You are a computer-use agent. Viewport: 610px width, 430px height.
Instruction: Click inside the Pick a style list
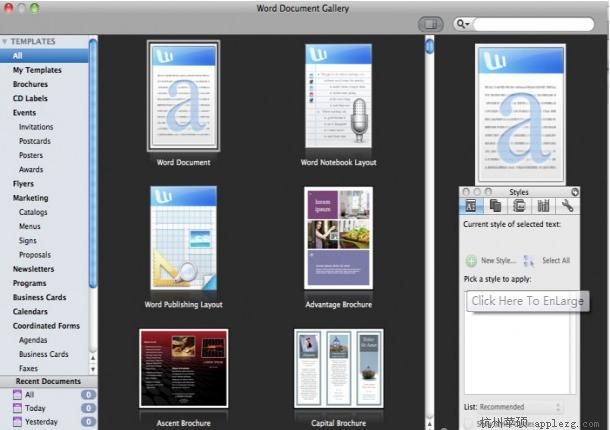518,352
